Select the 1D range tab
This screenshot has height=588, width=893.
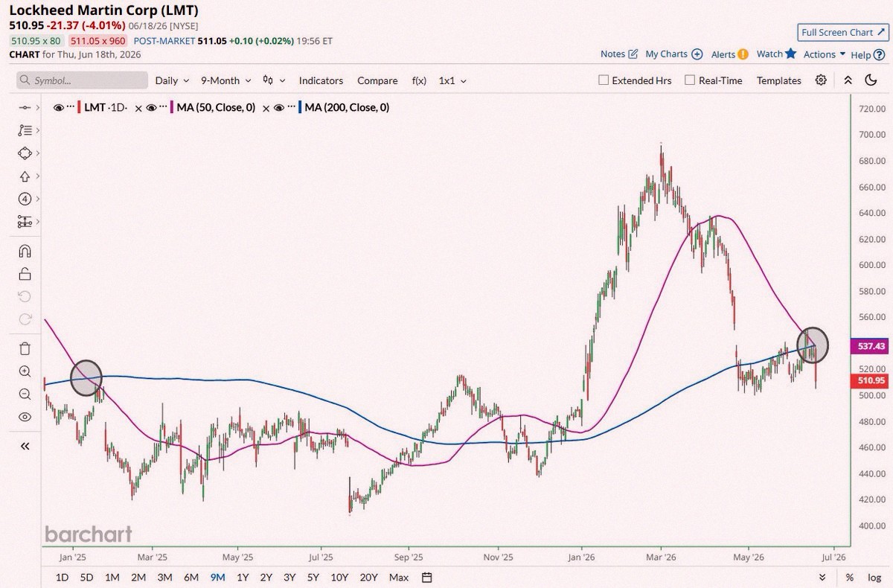(62, 578)
